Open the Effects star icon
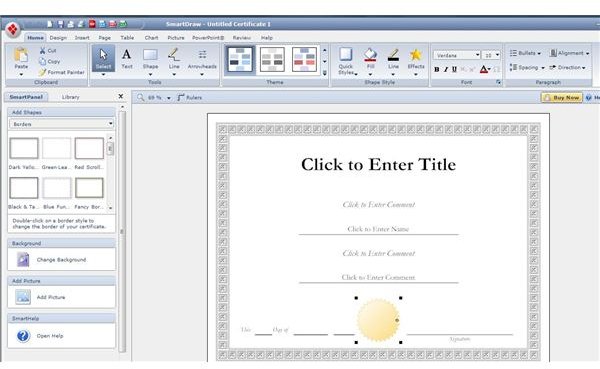 [x=416, y=58]
